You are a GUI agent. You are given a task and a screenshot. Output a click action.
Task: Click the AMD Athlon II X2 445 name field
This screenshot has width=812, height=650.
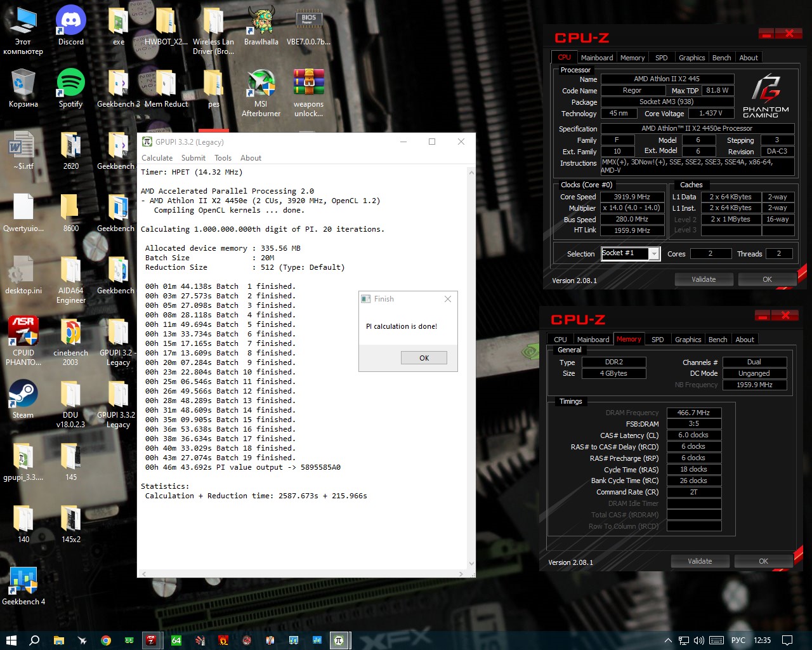point(667,79)
